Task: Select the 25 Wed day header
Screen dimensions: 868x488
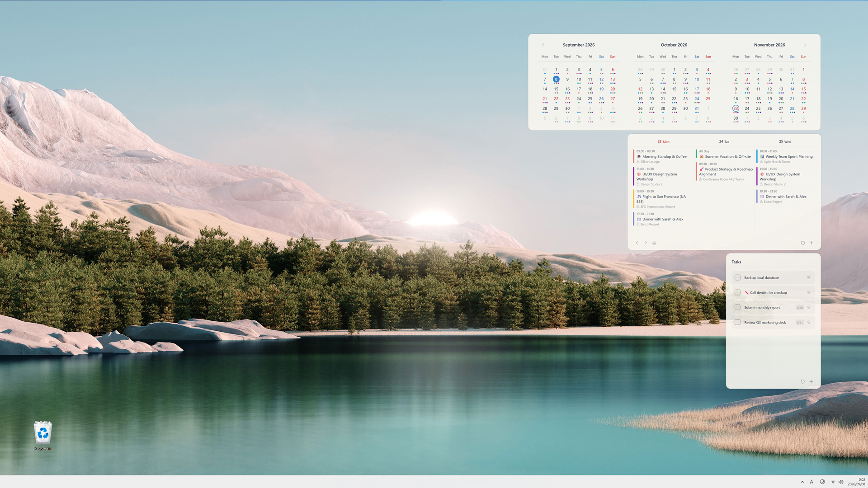Action: [x=785, y=141]
